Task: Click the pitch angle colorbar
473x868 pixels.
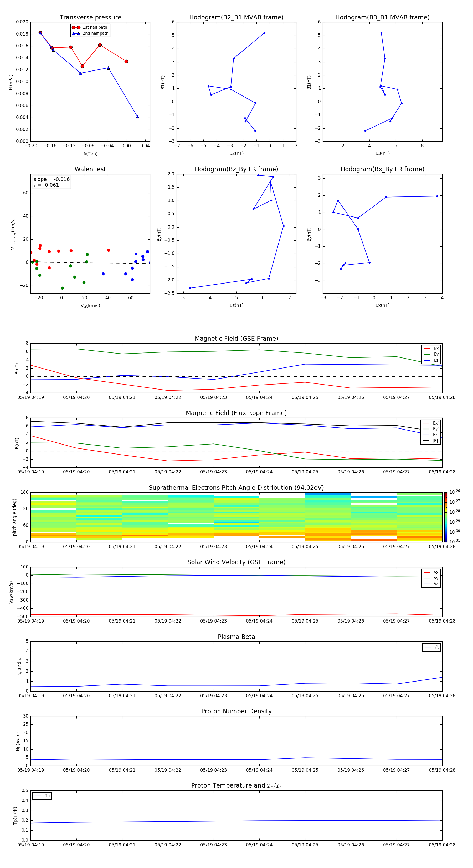Action: (446, 517)
